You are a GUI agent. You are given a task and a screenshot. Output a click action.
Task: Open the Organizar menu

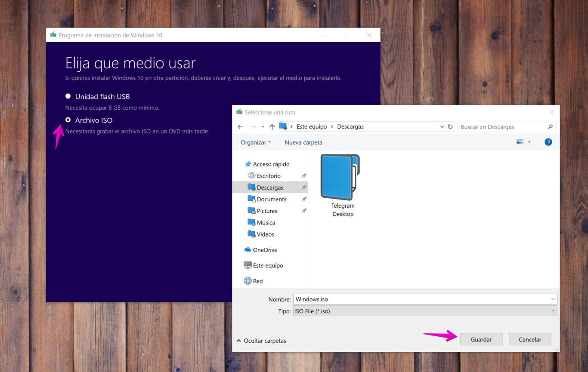(256, 142)
